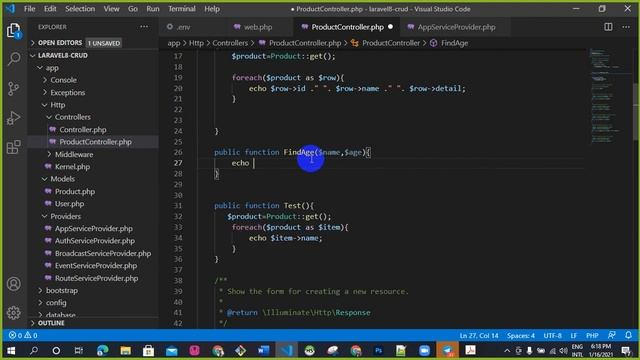Viewport: 640px width, 360px height.
Task: Open notifications bell in status bar
Action: pos(628,336)
